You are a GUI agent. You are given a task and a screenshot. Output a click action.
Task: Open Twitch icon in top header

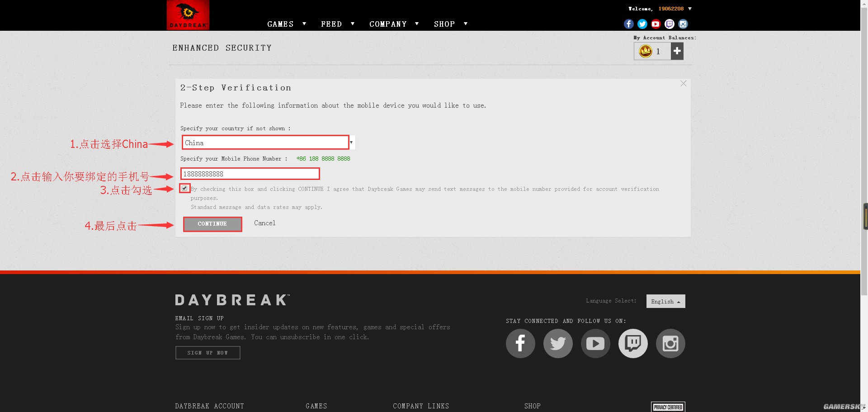click(x=670, y=24)
